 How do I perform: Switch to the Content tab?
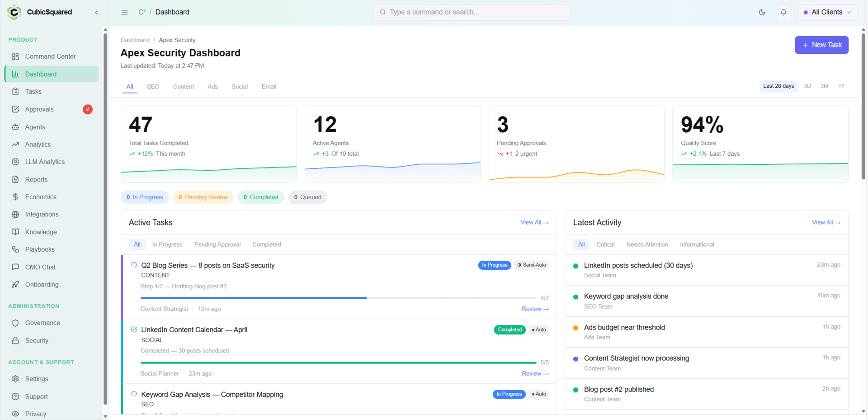coord(184,86)
